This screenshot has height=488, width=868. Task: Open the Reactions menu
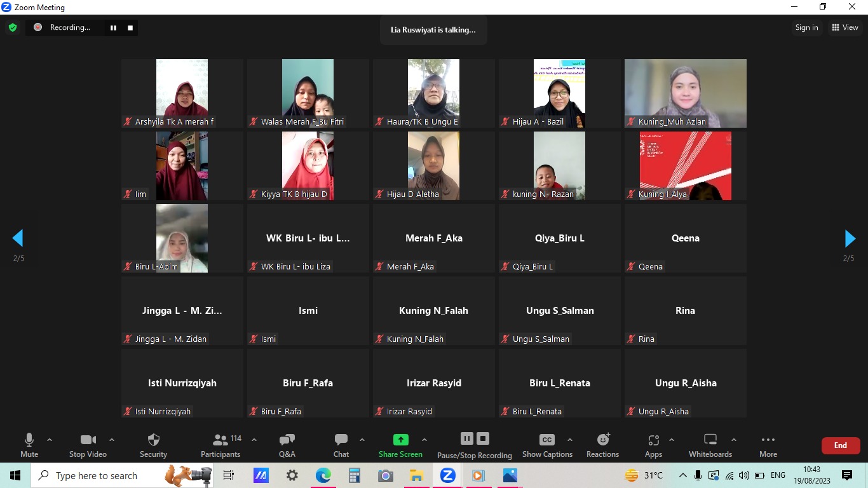point(602,445)
